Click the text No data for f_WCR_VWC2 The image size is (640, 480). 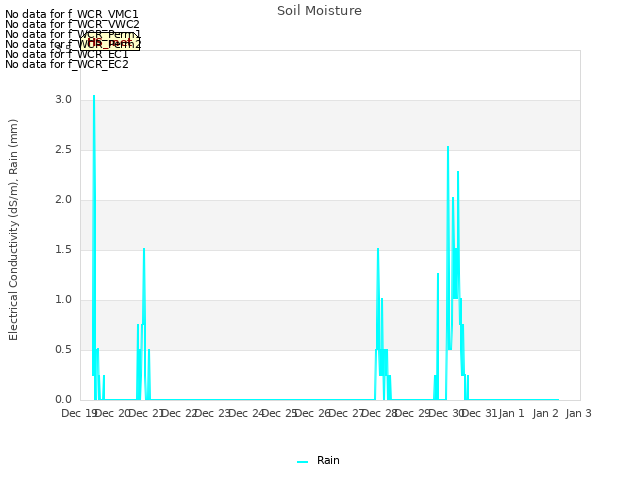[72, 24]
